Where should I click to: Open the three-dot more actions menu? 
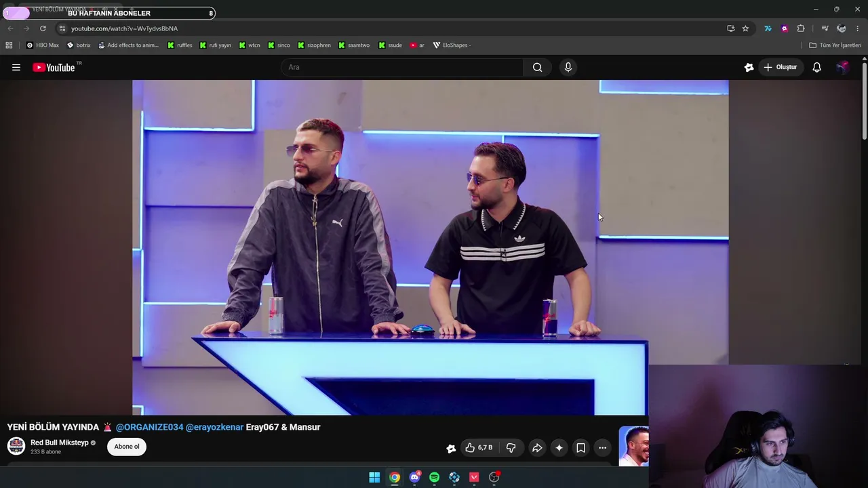(x=602, y=447)
